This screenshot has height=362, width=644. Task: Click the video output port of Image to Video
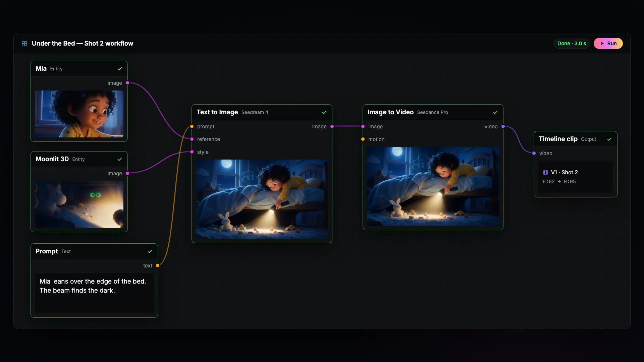click(x=503, y=126)
